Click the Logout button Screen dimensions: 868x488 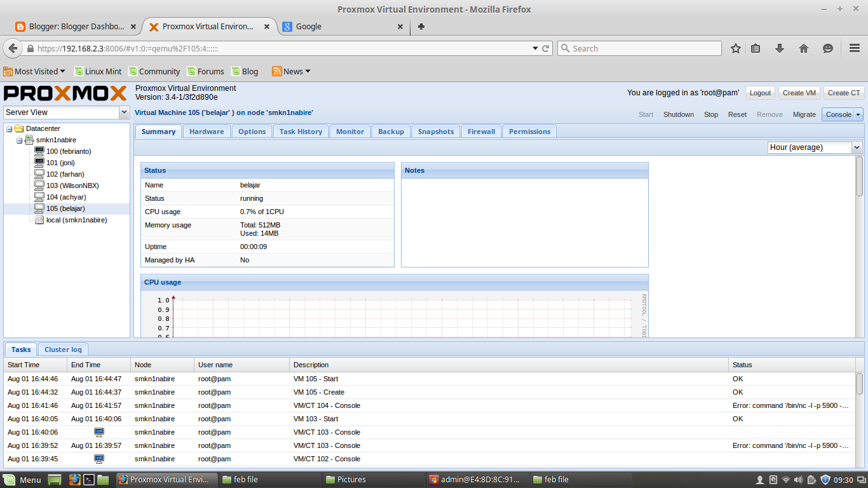pos(760,92)
